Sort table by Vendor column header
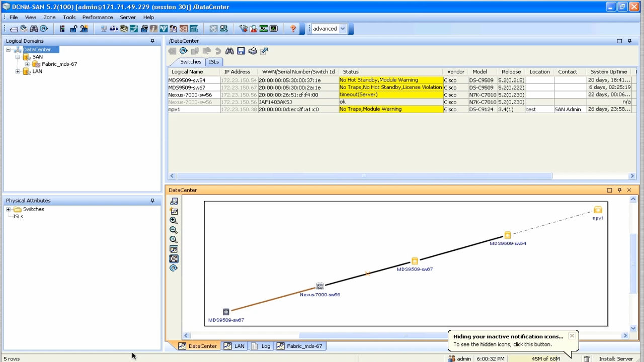Screen dimensions: 644x362 point(455,72)
